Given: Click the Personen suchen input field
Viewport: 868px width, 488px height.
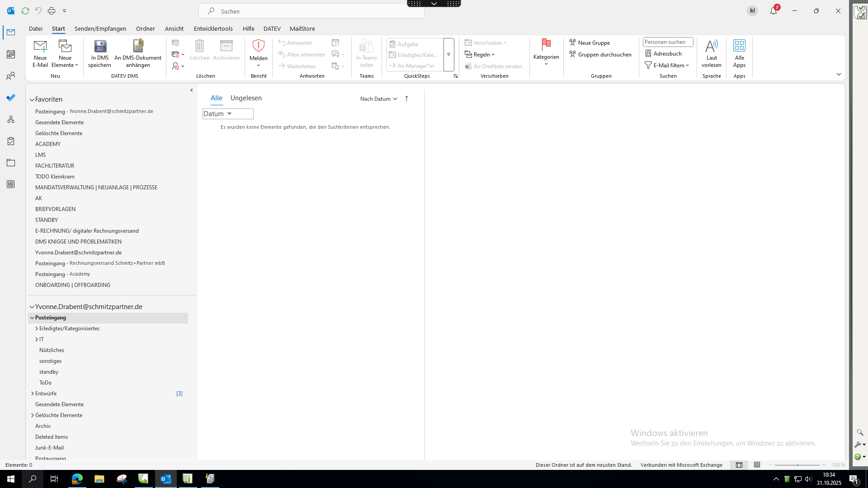Looking at the screenshot, I should (x=667, y=42).
